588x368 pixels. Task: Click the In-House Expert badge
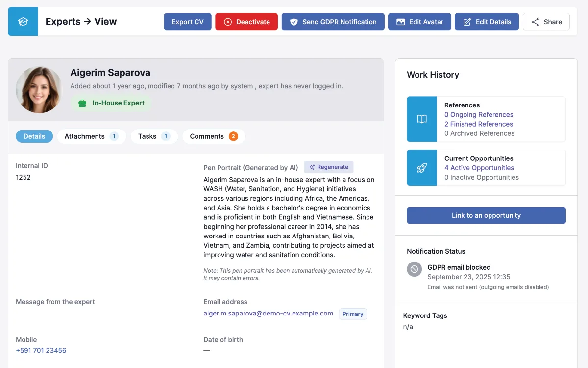pyautogui.click(x=111, y=103)
